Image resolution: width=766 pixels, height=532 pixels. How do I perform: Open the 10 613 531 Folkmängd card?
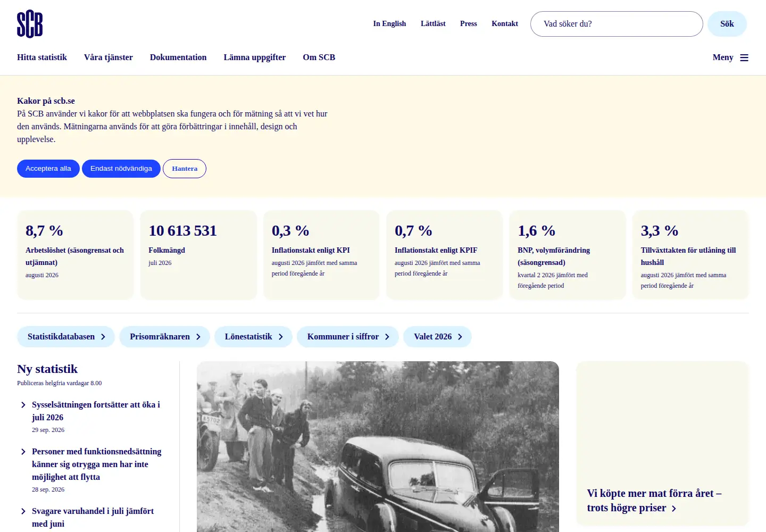(x=198, y=255)
